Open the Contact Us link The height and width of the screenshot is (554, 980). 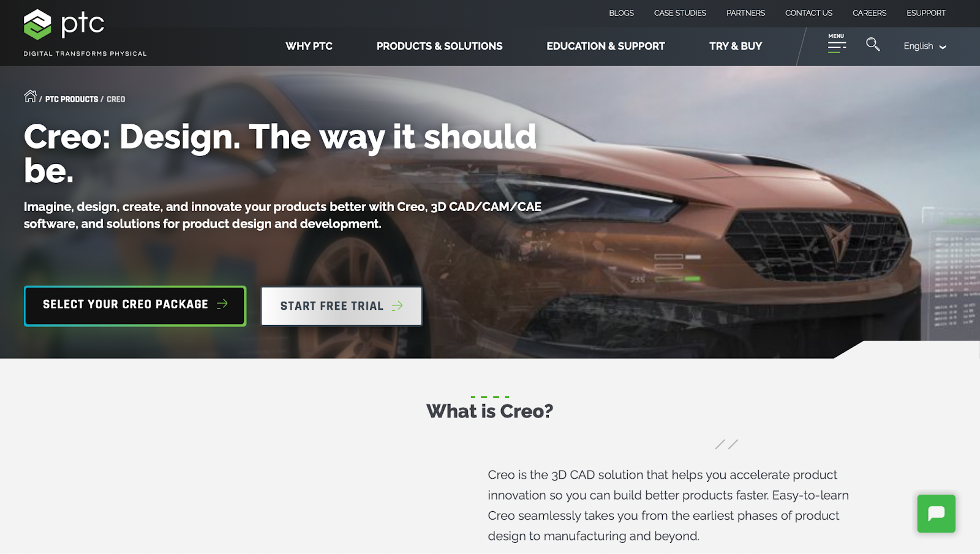point(809,13)
